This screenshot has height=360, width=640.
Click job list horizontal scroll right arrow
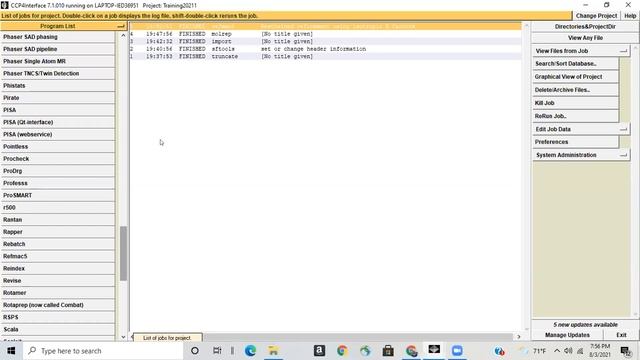[x=519, y=337]
